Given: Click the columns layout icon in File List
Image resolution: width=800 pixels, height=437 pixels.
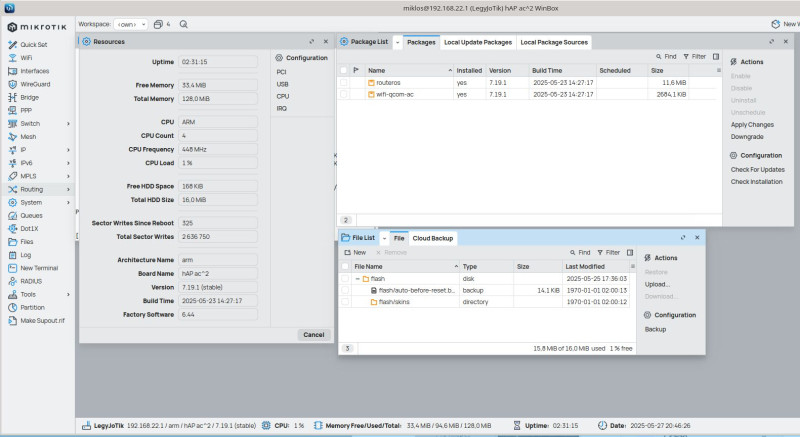Looking at the screenshot, I should pos(630,252).
